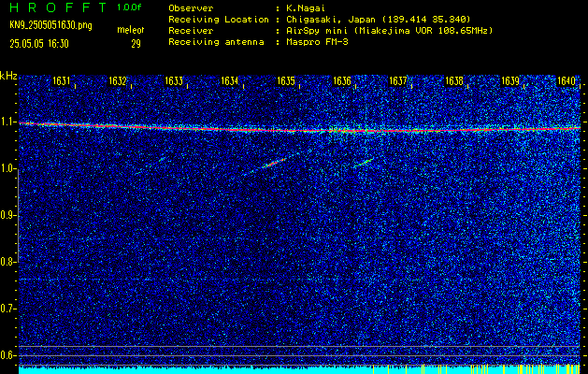Click the green meteor echo streak near 1636
The height and width of the screenshot is (374, 588).
[x=364, y=163]
